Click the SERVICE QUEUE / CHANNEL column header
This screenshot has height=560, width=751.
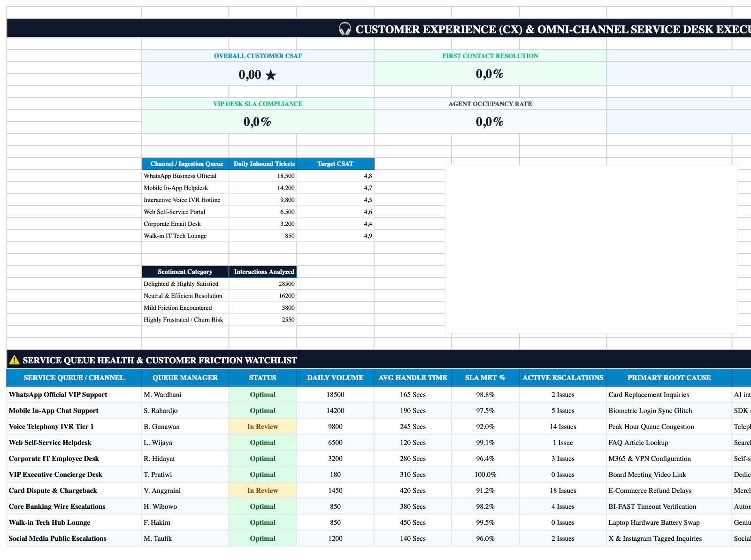coord(74,378)
